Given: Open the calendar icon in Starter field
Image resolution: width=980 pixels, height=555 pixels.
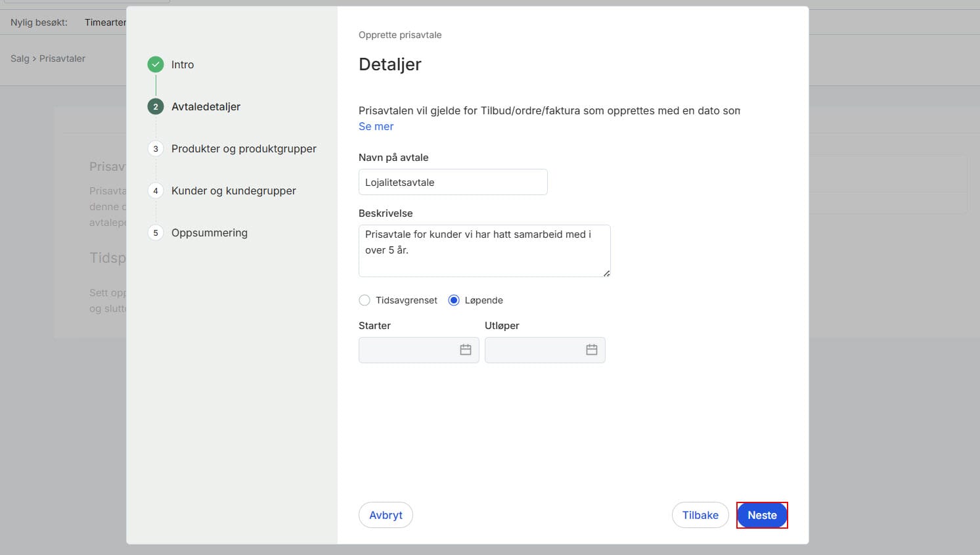Looking at the screenshot, I should (x=466, y=350).
